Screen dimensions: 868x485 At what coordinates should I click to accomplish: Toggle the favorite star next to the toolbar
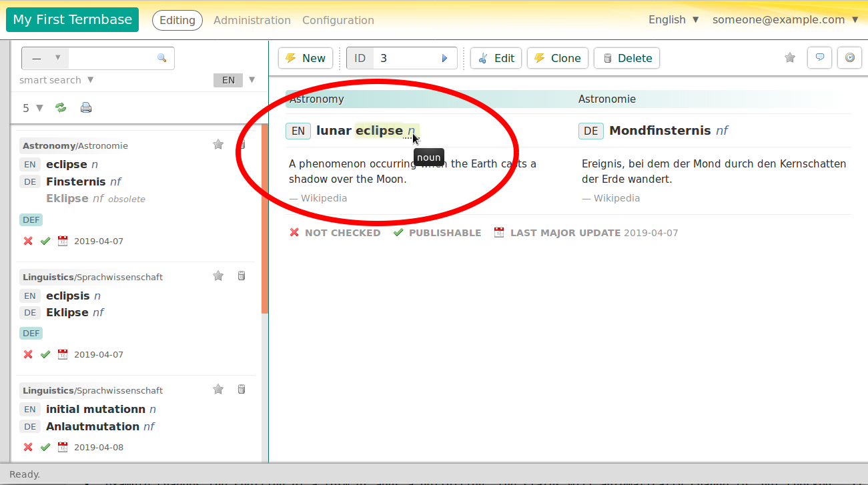tap(790, 58)
